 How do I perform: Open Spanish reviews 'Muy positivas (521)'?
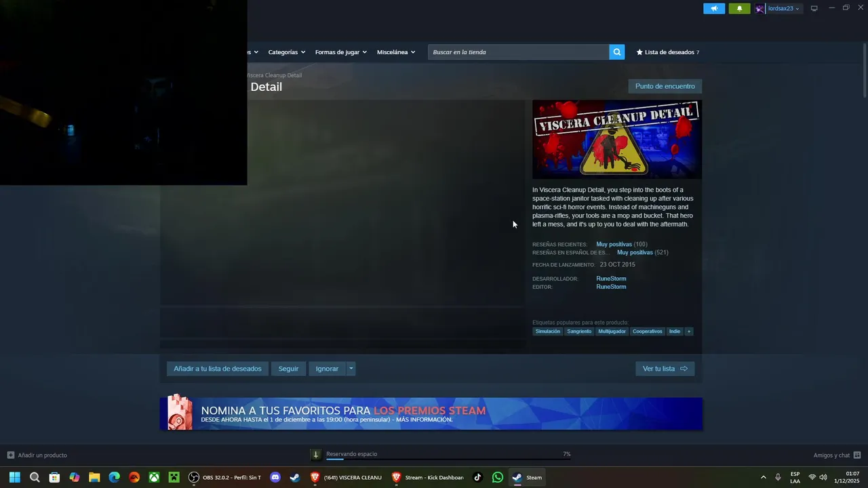click(642, 252)
